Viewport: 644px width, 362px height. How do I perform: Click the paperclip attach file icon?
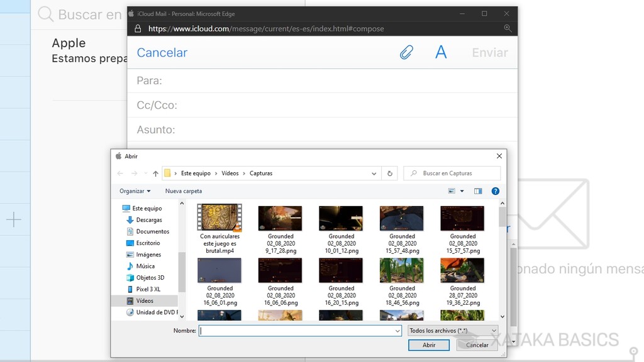406,53
